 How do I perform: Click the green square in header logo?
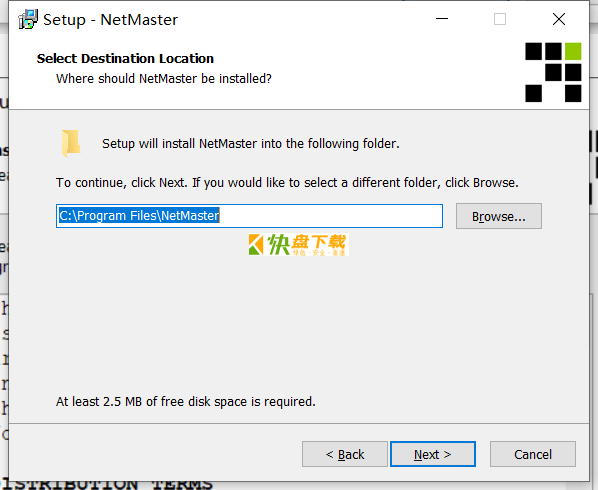pyautogui.click(x=573, y=51)
